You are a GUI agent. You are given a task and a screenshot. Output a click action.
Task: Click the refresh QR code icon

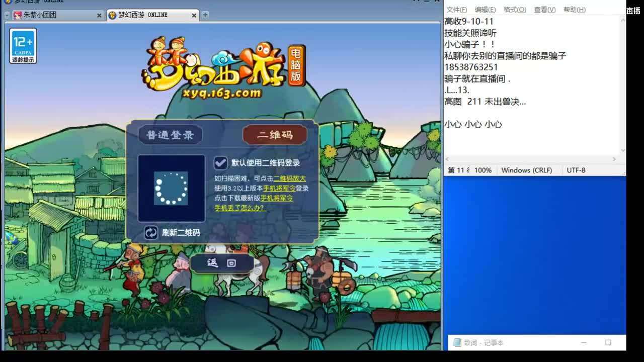151,232
